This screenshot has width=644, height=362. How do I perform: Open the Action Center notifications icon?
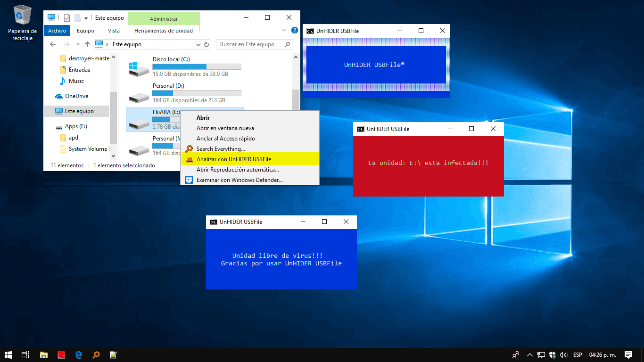(628, 355)
